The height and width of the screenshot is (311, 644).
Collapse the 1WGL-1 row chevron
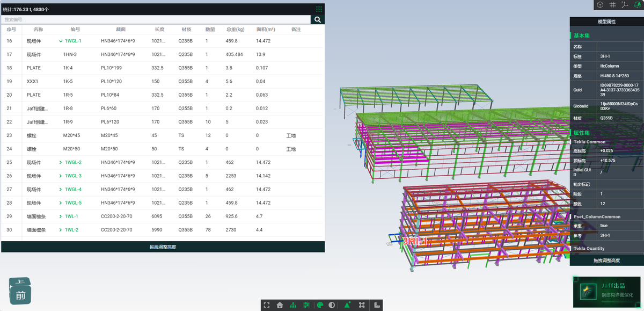click(61, 41)
